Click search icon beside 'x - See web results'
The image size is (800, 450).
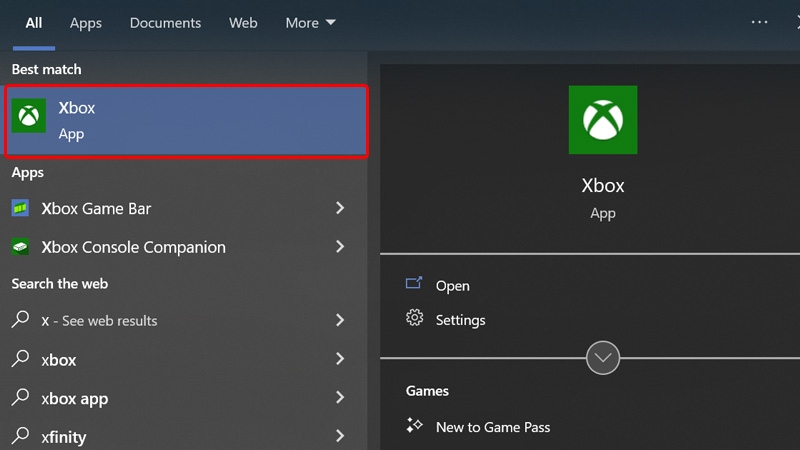[20, 319]
